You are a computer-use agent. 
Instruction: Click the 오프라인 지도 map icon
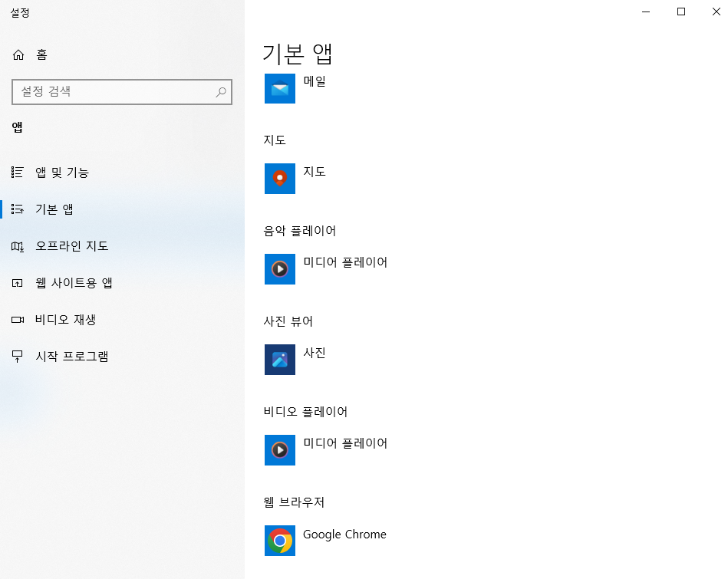tap(17, 246)
